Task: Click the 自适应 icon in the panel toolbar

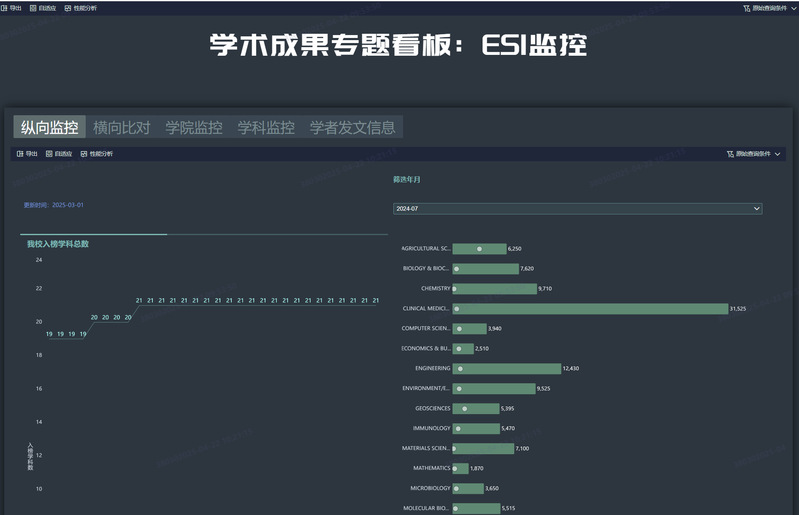Action: (x=49, y=154)
